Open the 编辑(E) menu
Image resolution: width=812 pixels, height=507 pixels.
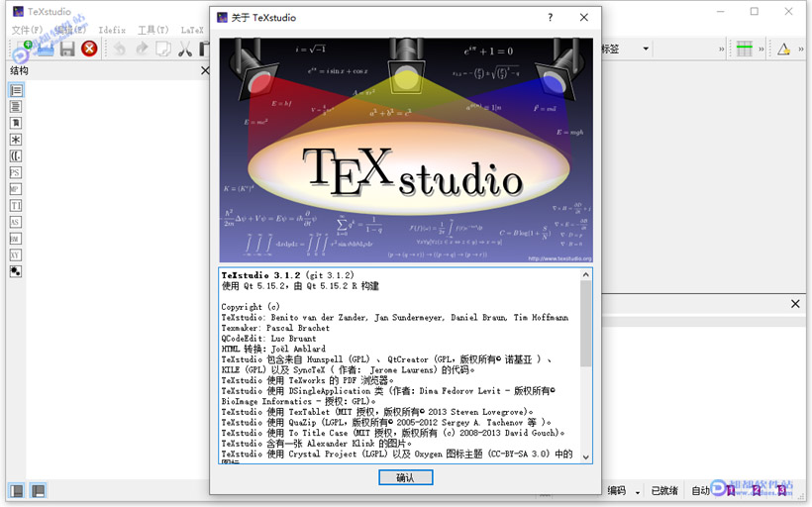click(70, 30)
